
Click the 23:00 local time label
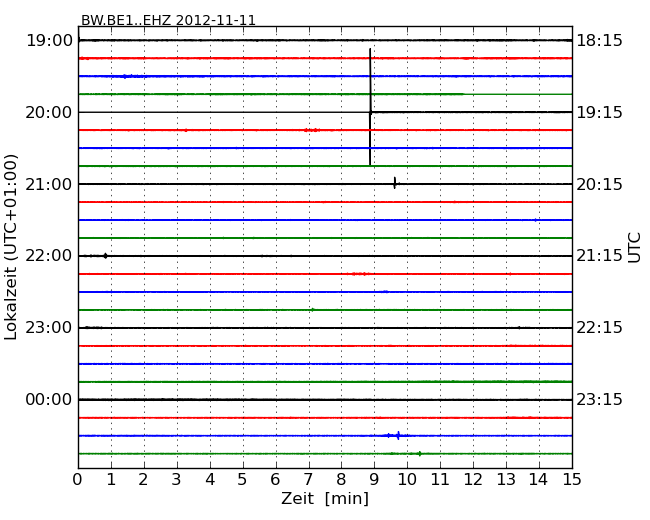pyautogui.click(x=49, y=328)
